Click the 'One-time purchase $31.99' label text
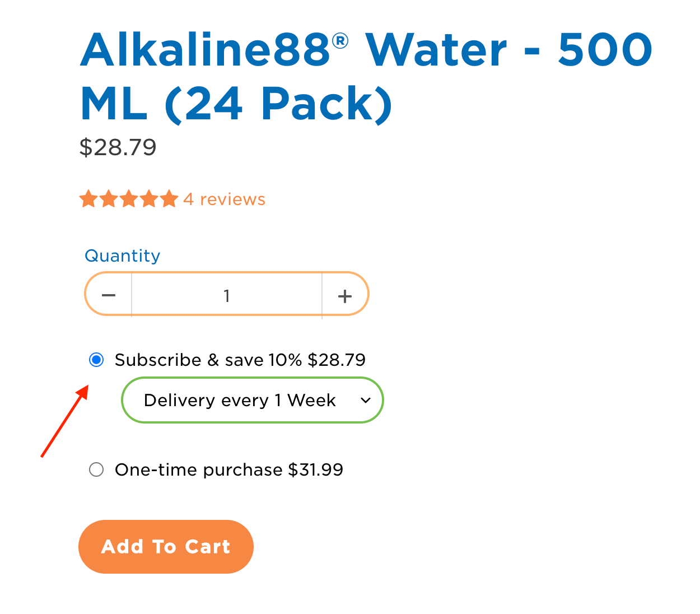 pyautogui.click(x=228, y=469)
